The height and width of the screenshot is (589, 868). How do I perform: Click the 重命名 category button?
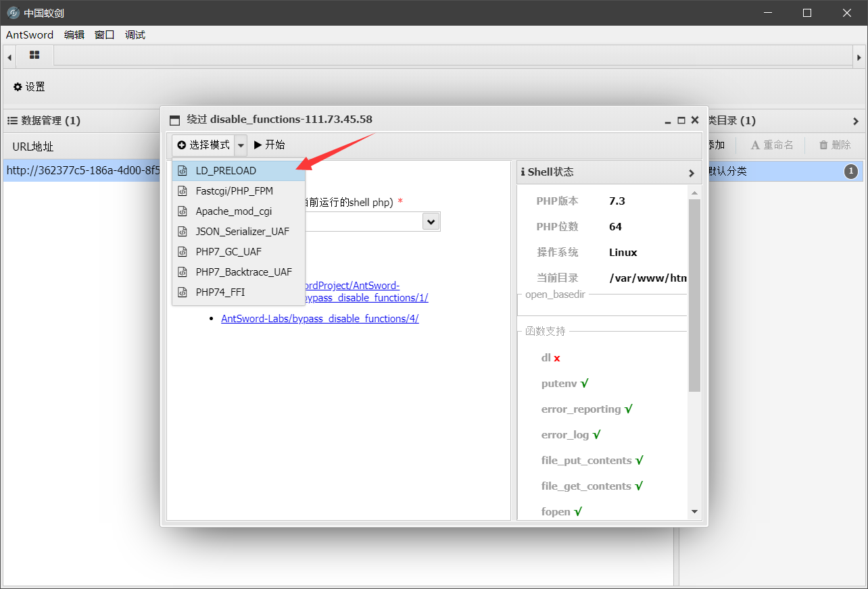[771, 145]
